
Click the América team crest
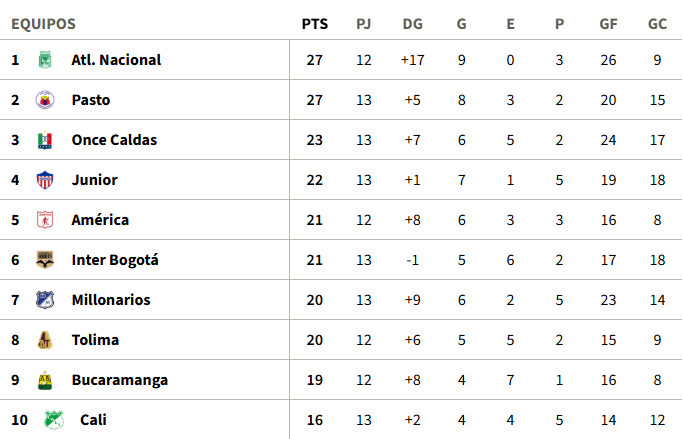coord(44,220)
